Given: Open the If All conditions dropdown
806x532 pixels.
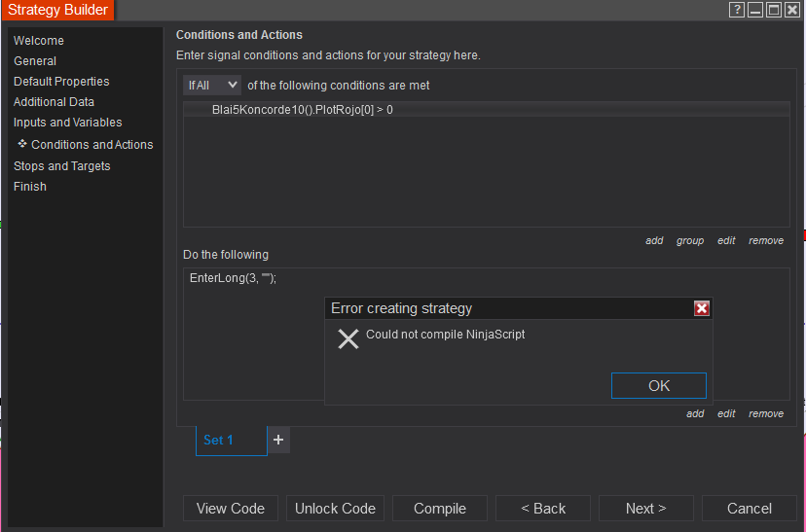Looking at the screenshot, I should [x=212, y=86].
